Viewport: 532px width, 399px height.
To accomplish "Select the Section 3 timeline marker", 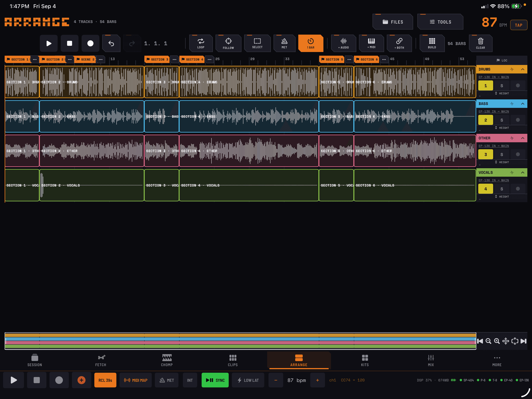I will coord(157,59).
